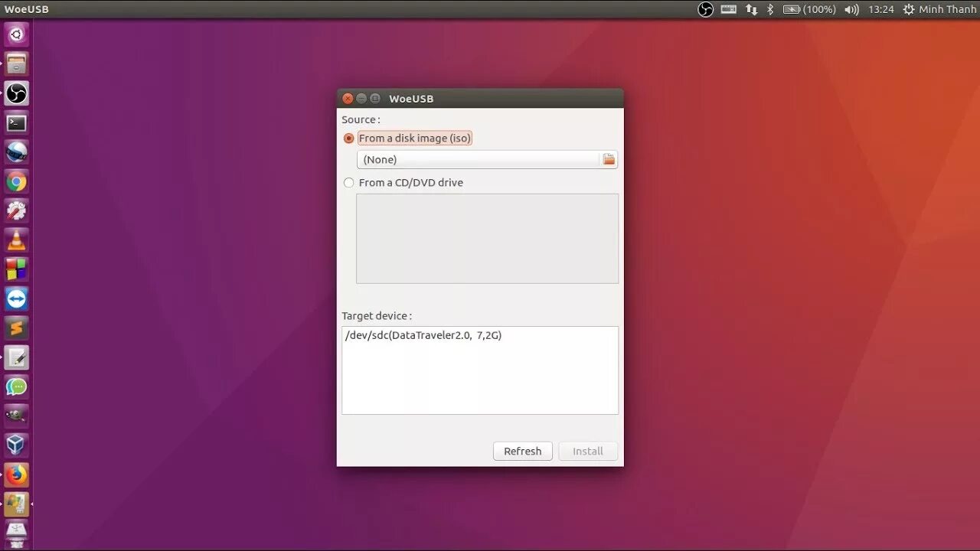This screenshot has height=551, width=980.
Task: Open the battery (100%) indicator
Action: coord(809,9)
